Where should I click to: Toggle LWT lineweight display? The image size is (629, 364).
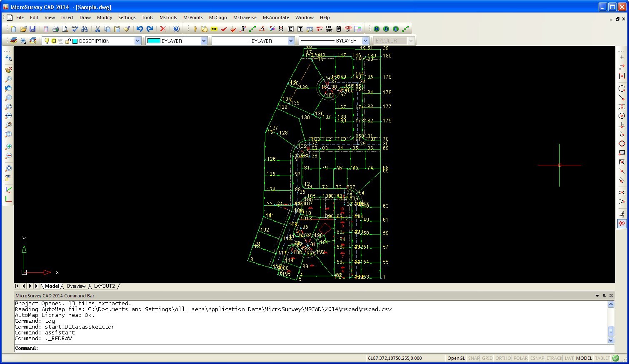569,358
